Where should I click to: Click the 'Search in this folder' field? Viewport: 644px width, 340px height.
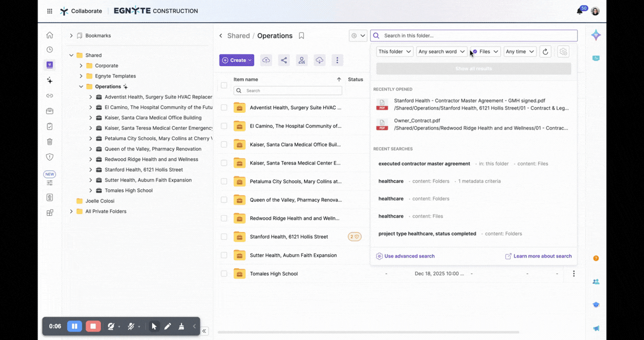[x=477, y=36]
